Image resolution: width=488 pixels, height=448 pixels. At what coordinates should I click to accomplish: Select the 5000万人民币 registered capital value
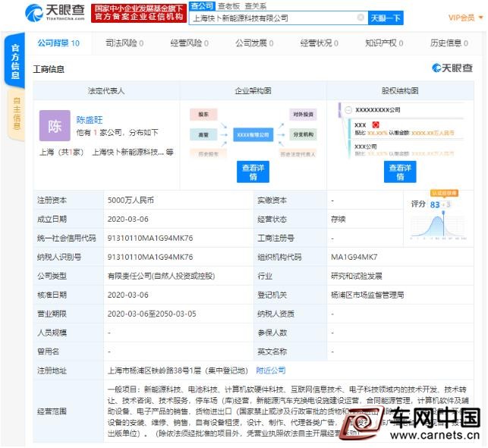(131, 200)
